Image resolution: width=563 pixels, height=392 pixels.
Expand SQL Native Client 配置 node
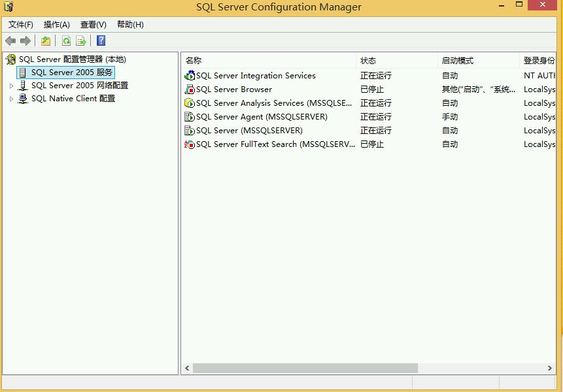(x=11, y=99)
